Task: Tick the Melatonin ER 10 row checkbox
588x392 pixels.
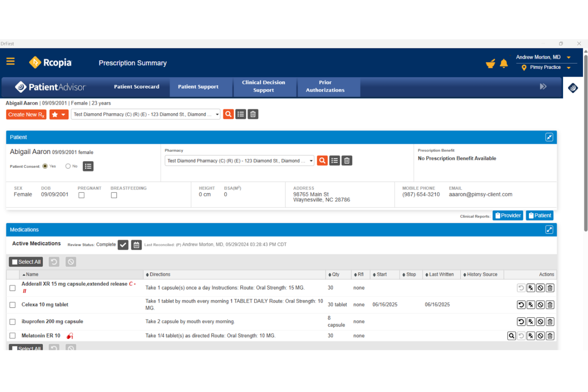Action: (x=13, y=336)
